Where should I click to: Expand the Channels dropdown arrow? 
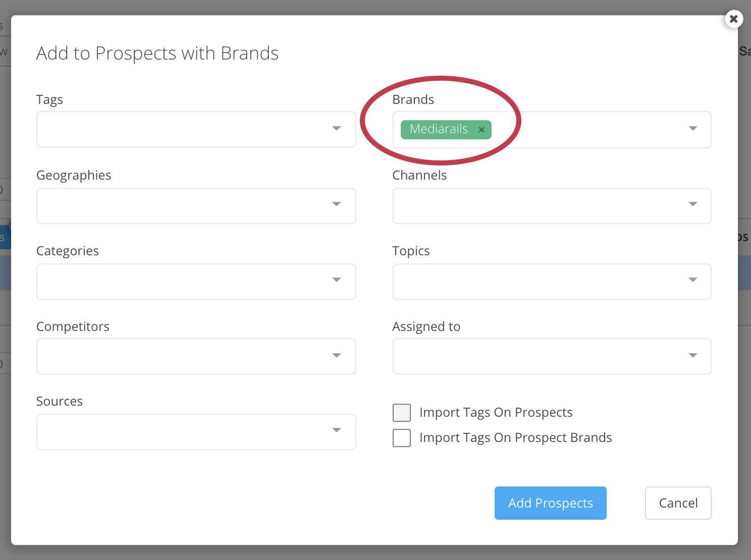coord(693,204)
